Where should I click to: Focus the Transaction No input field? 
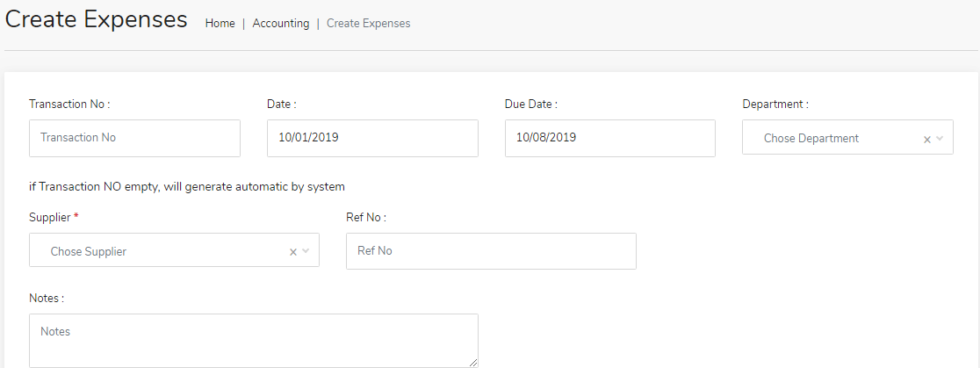[134, 138]
